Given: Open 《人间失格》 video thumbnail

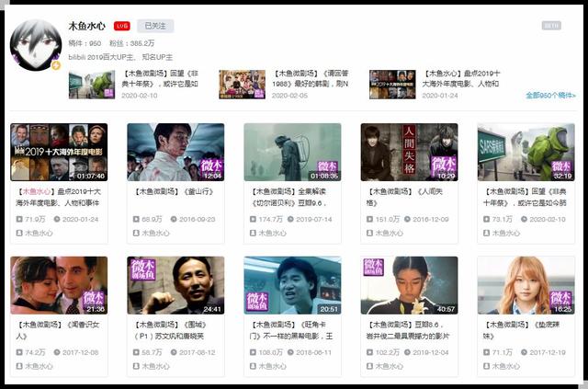Looking at the screenshot, I should (x=409, y=152).
